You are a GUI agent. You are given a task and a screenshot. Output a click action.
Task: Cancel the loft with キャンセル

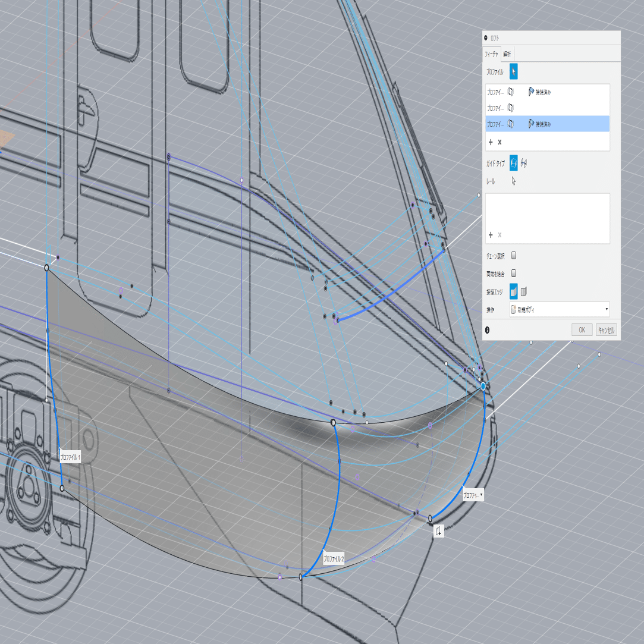pos(606,330)
